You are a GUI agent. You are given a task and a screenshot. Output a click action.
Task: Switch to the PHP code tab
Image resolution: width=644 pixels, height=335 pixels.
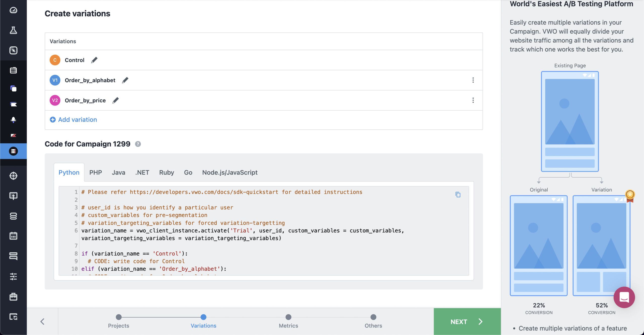pyautogui.click(x=96, y=173)
